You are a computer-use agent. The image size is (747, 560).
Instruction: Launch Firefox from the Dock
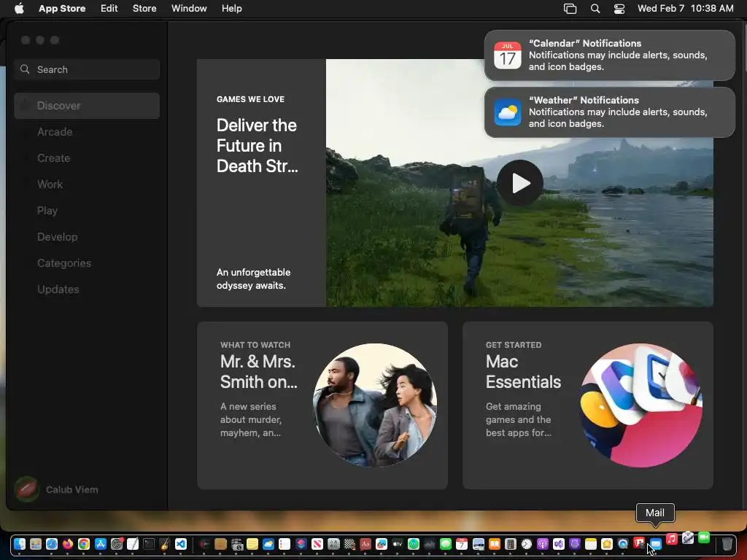68,544
